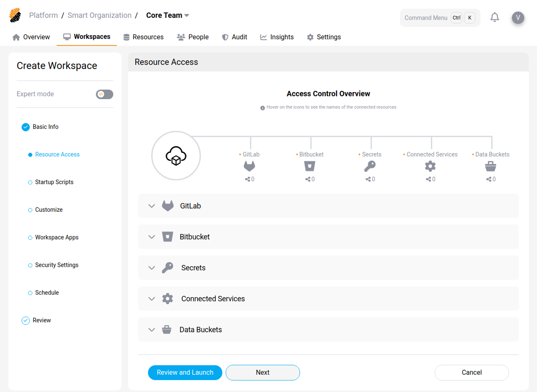
Task: Click the platform logo at top left
Action: pyautogui.click(x=15, y=15)
